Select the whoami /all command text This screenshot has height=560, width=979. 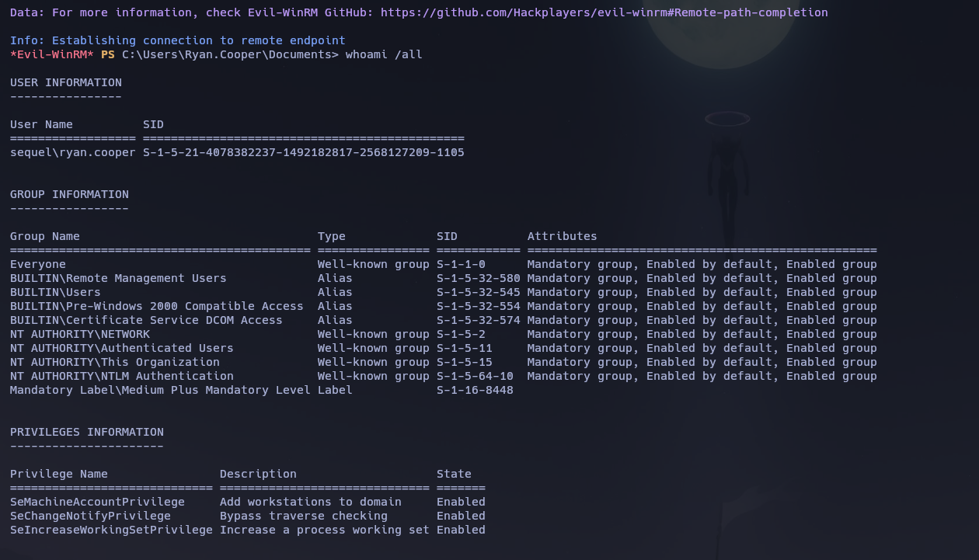pyautogui.click(x=385, y=54)
